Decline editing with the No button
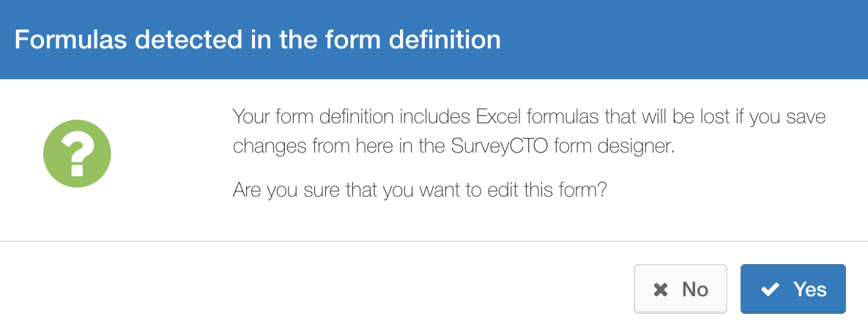The height and width of the screenshot is (333, 868). pos(680,289)
